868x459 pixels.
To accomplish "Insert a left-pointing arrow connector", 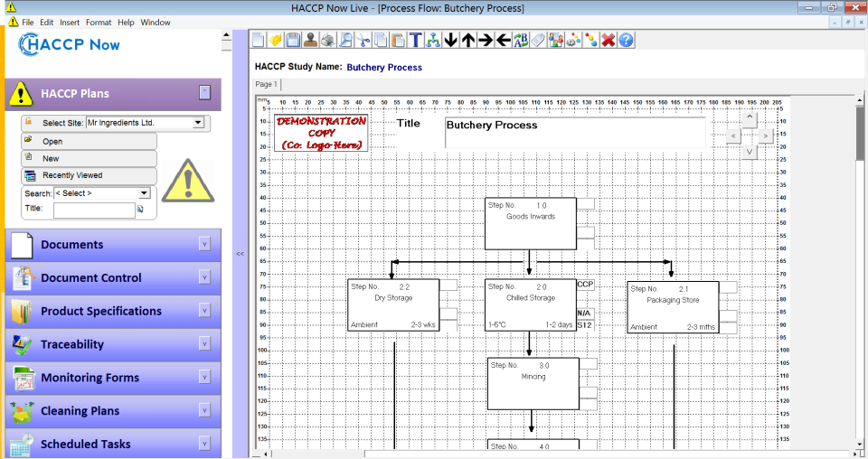I will (504, 40).
